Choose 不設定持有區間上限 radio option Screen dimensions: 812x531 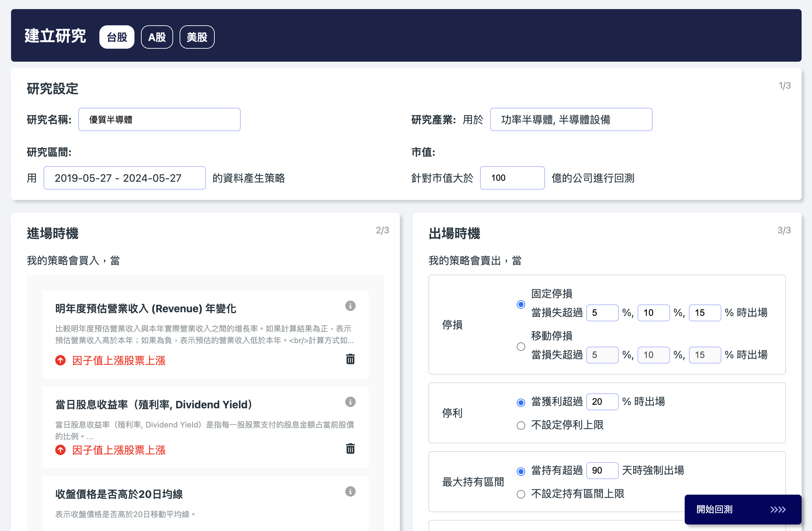click(x=521, y=495)
